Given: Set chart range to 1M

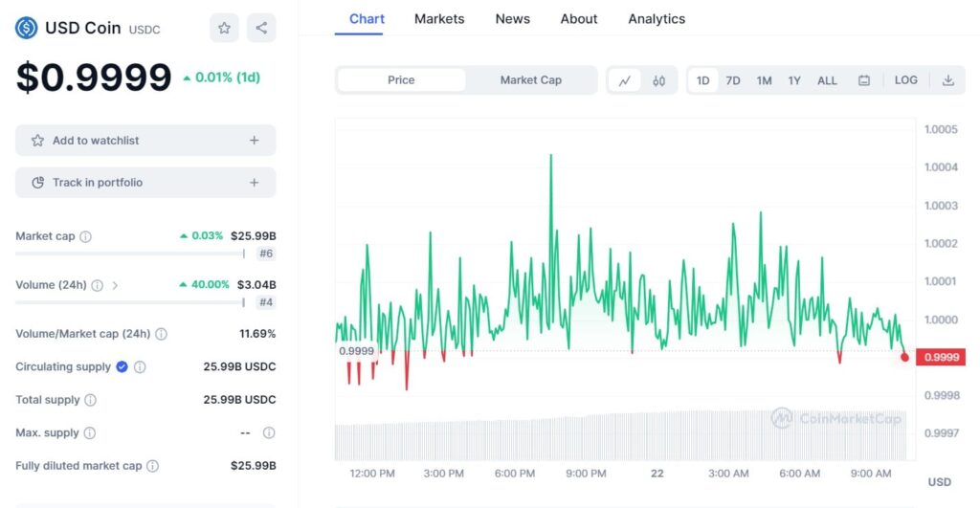Looking at the screenshot, I should click(x=764, y=80).
